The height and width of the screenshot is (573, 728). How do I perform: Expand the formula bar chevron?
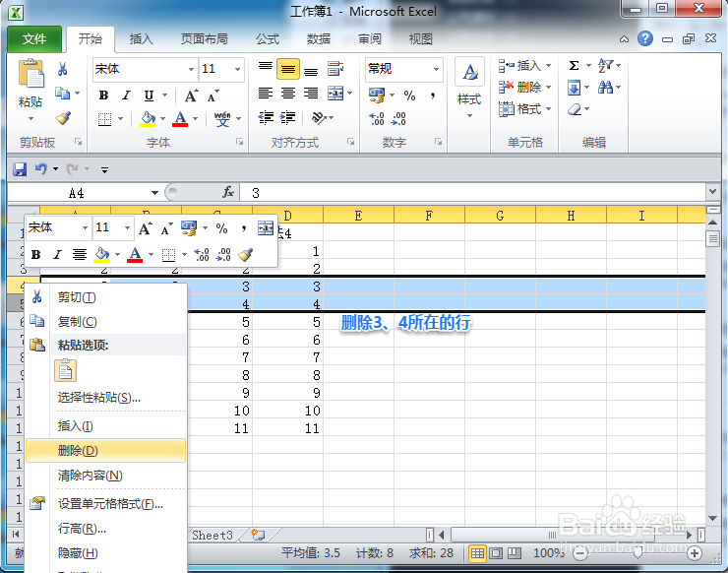(712, 191)
